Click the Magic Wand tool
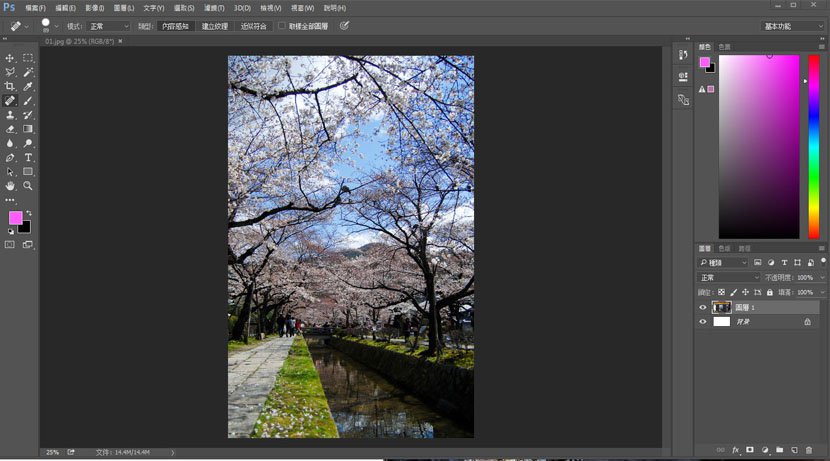The height and width of the screenshot is (461, 830). pos(28,72)
